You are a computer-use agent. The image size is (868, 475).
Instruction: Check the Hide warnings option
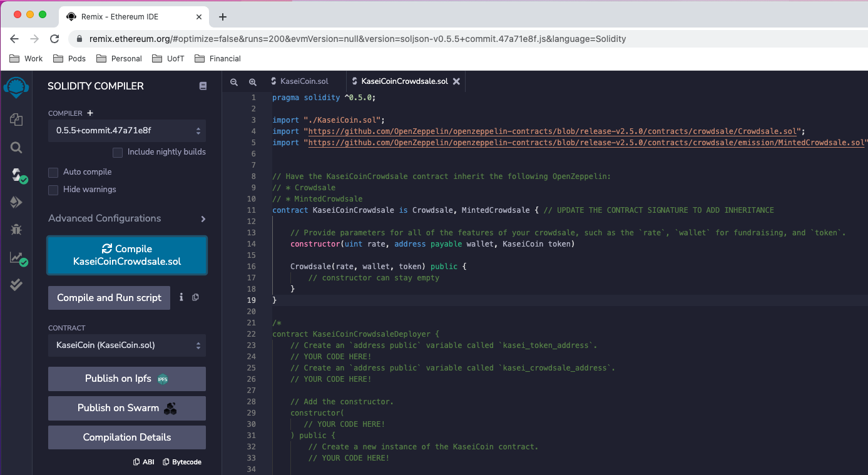point(53,189)
